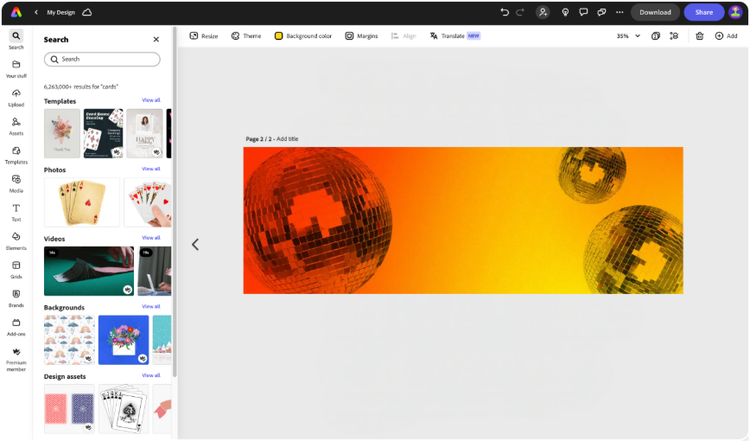Select the Text tool in sidebar
The image size is (750, 441).
click(x=16, y=212)
